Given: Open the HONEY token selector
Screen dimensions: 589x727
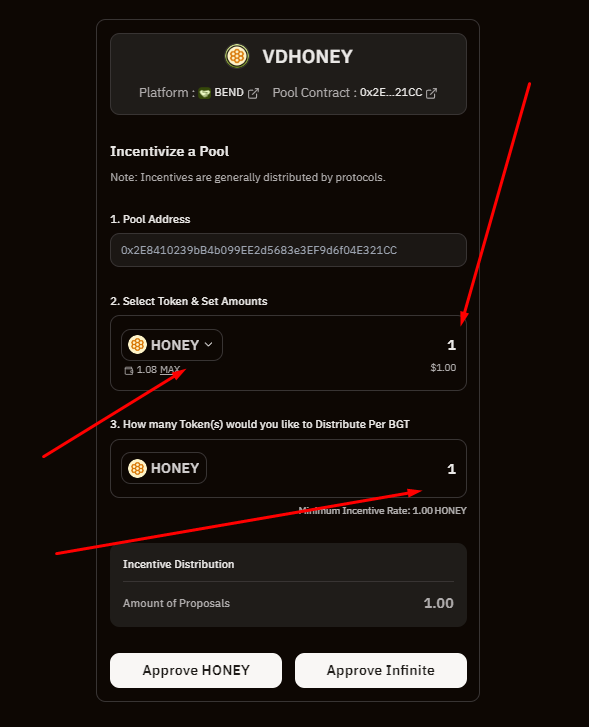Looking at the screenshot, I should [172, 345].
